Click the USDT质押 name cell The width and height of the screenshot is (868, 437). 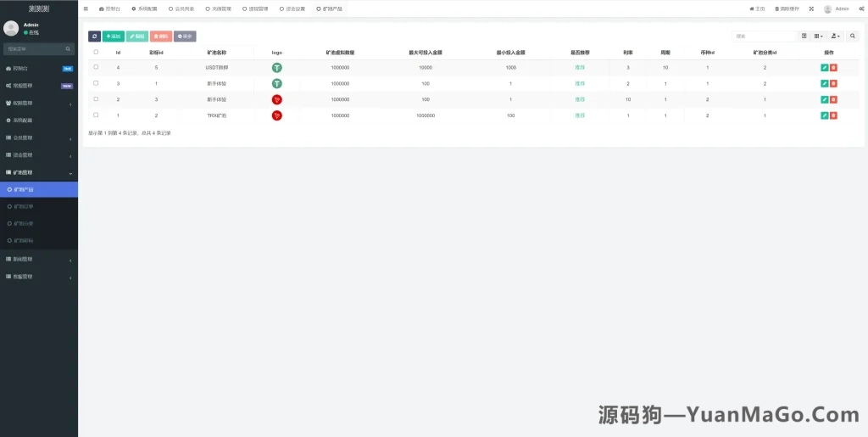tap(216, 68)
